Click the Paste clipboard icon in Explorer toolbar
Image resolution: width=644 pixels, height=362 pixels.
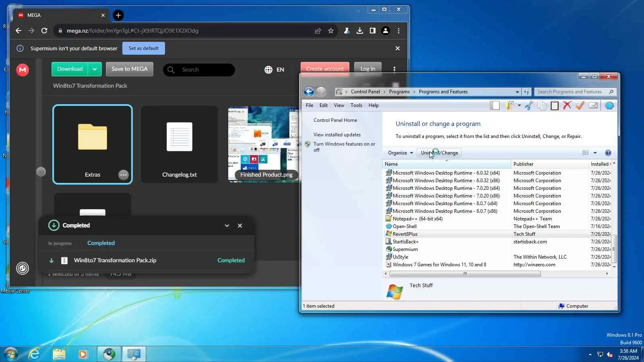click(554, 105)
